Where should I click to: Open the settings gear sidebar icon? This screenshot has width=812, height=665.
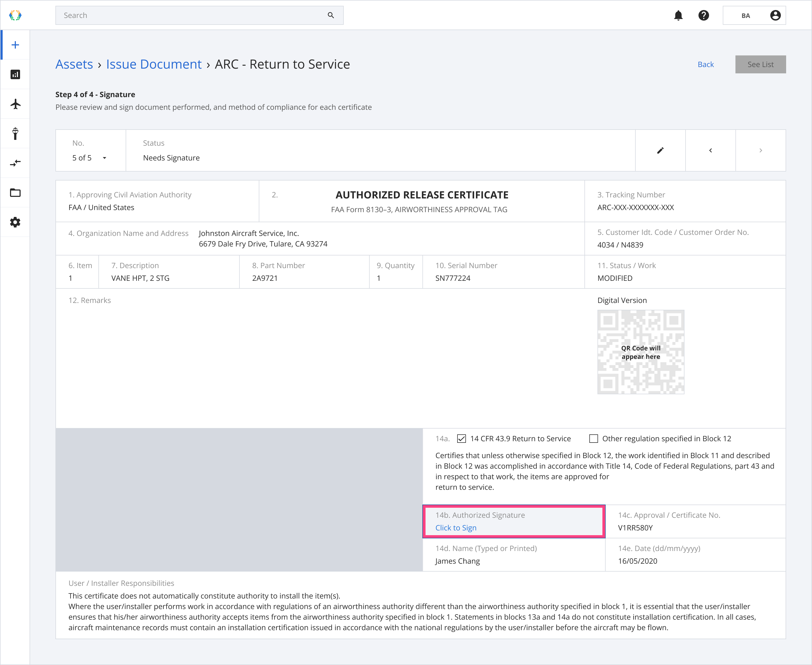(15, 222)
